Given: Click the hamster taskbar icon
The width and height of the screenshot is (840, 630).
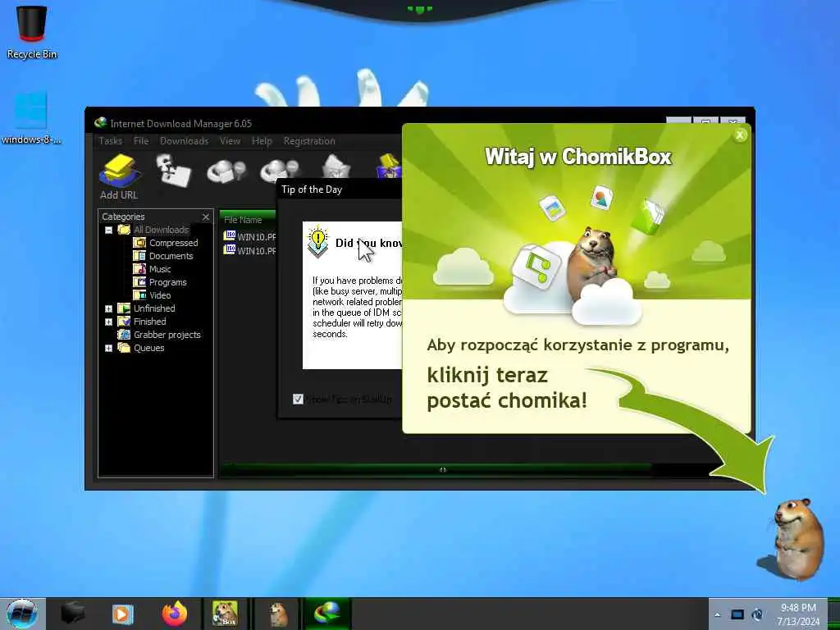Looking at the screenshot, I should pos(278,614).
